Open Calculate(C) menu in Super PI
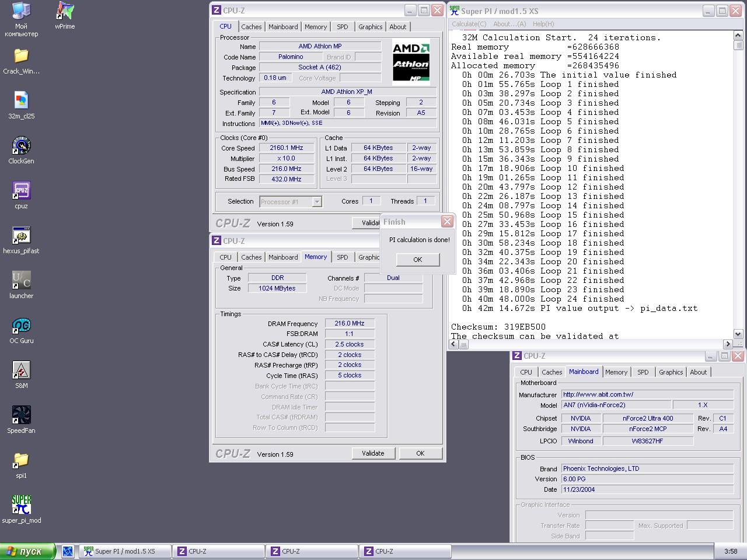Image resolution: width=747 pixels, height=560 pixels. click(x=469, y=24)
